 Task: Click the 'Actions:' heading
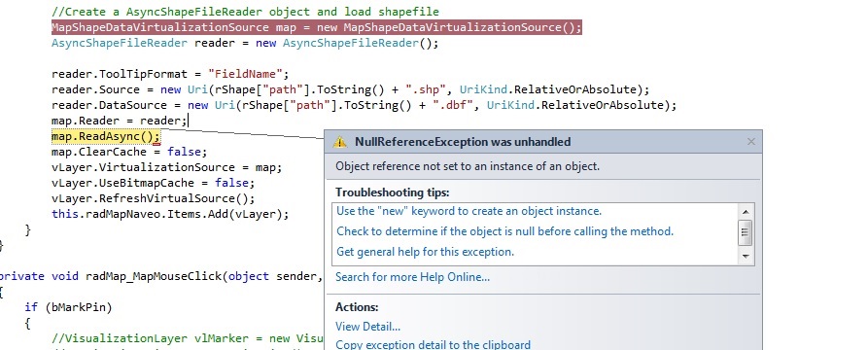click(357, 307)
